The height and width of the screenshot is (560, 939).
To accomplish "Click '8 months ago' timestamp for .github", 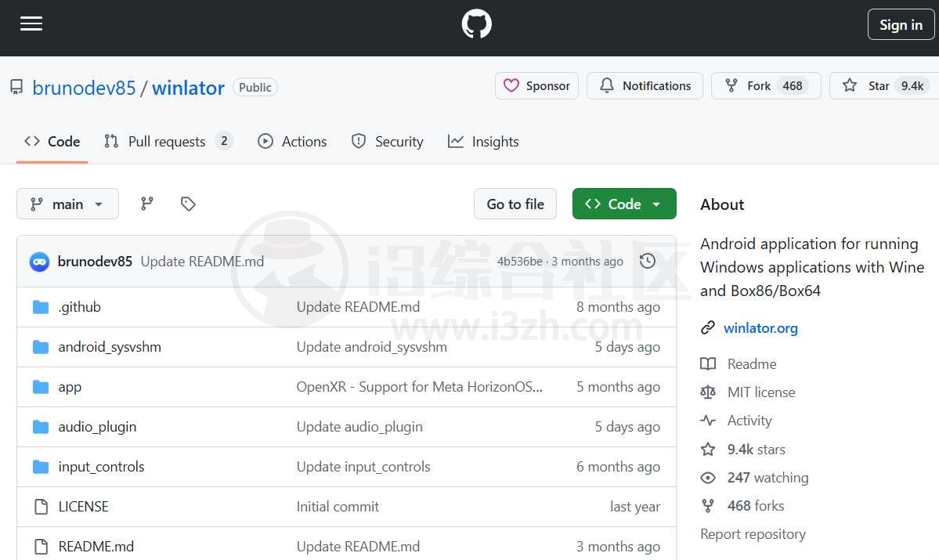I will (618, 307).
